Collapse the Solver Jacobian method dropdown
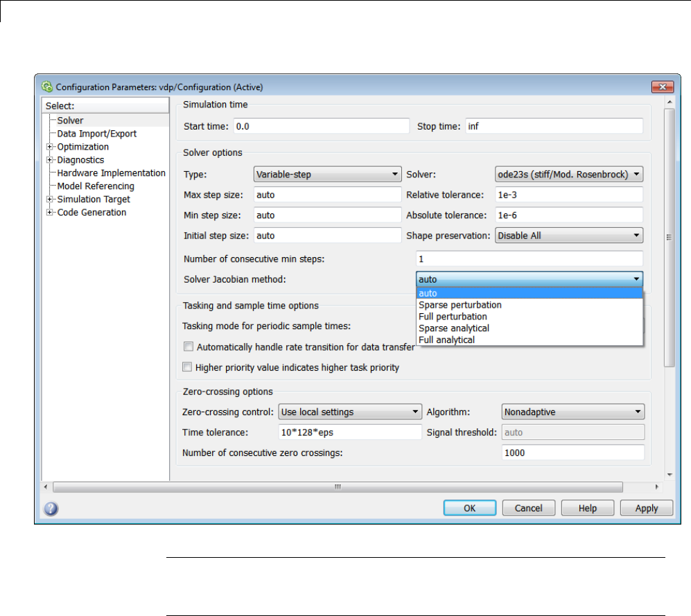691x616 pixels. click(530, 279)
